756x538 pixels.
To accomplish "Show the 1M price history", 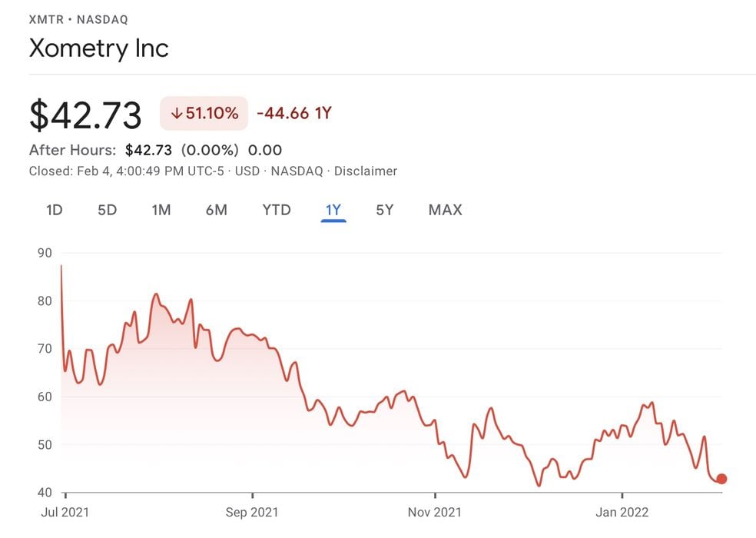I will pos(161,210).
